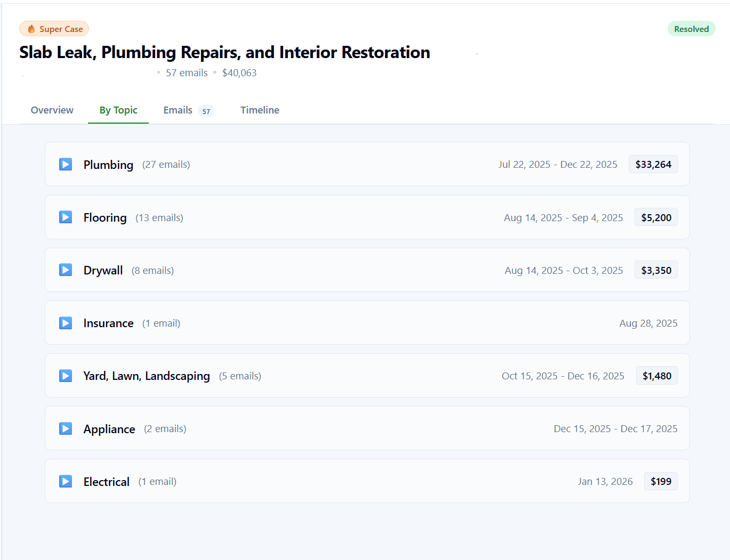Image resolution: width=730 pixels, height=560 pixels.
Task: Switch to the Overview tab
Action: (52, 110)
